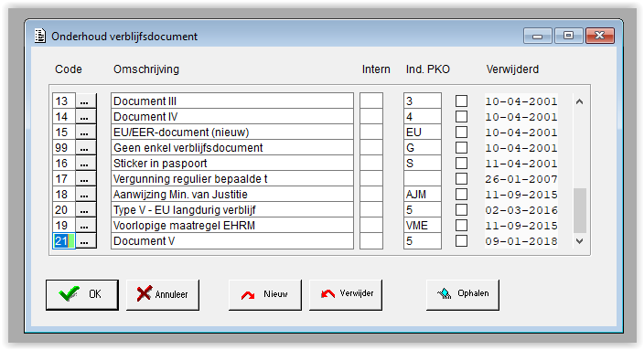Open lookup button for code 14
Image resolution: width=644 pixels, height=350 pixels.
click(x=85, y=117)
